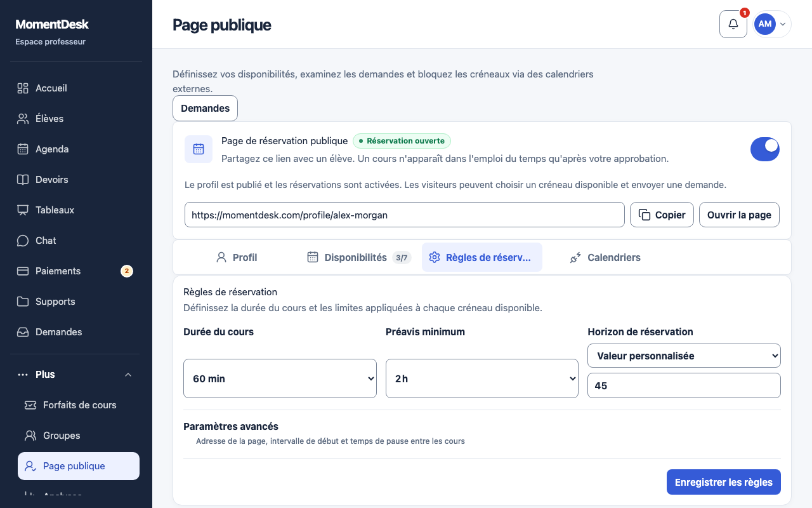The width and height of the screenshot is (812, 508).
Task: Click the copy icon beside Copier
Action: pyautogui.click(x=645, y=215)
